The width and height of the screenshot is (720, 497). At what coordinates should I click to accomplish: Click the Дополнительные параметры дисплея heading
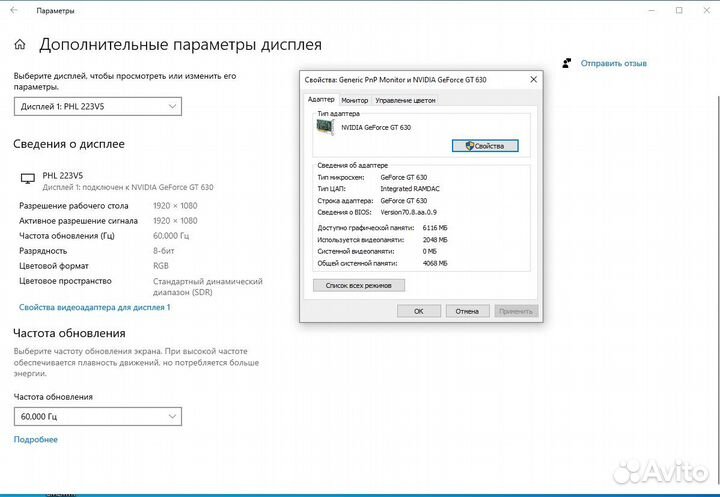(x=180, y=45)
